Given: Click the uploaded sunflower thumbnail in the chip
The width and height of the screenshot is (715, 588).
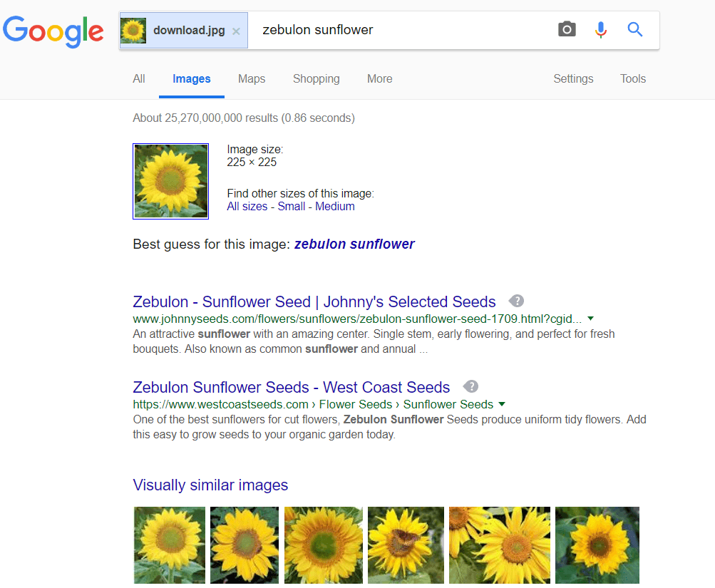Looking at the screenshot, I should [x=133, y=31].
